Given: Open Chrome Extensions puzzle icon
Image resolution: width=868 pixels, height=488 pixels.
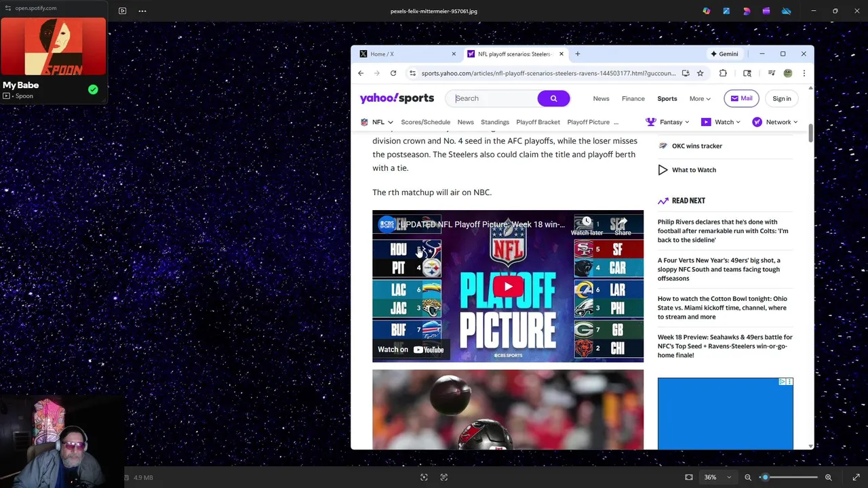Looking at the screenshot, I should 723,73.
